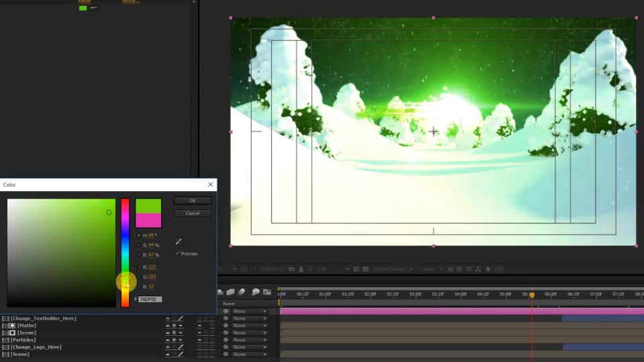Open the Graph Editor

(x=267, y=292)
